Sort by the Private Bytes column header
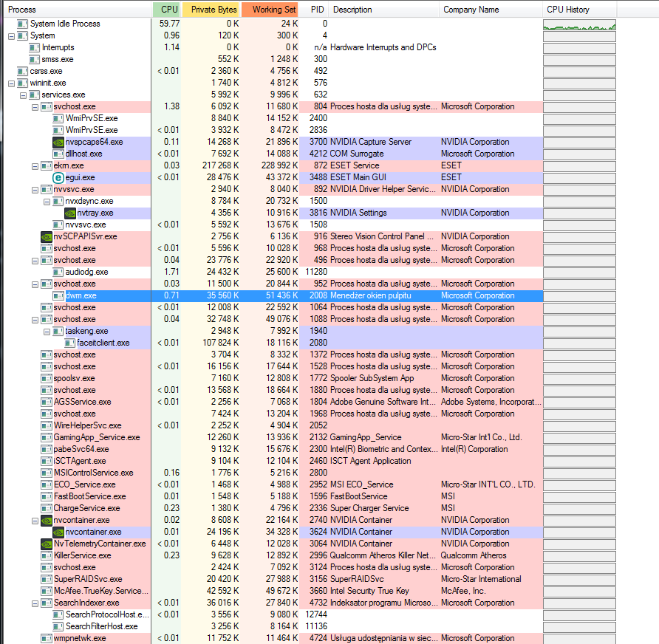 (212, 10)
